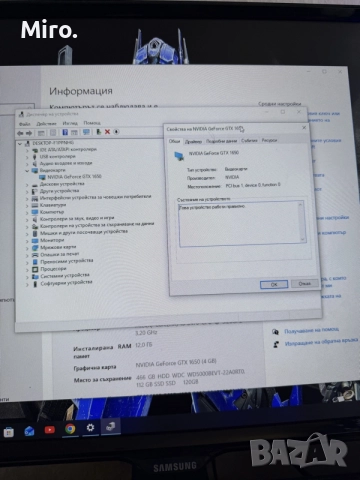Screen dimensions: 360x480
Task: Switch to the Ресурси tab
Action: pos(269,140)
